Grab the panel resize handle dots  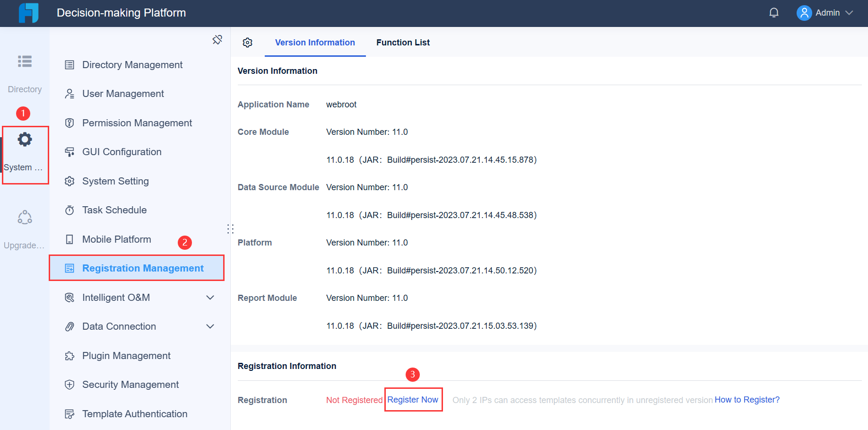230,228
